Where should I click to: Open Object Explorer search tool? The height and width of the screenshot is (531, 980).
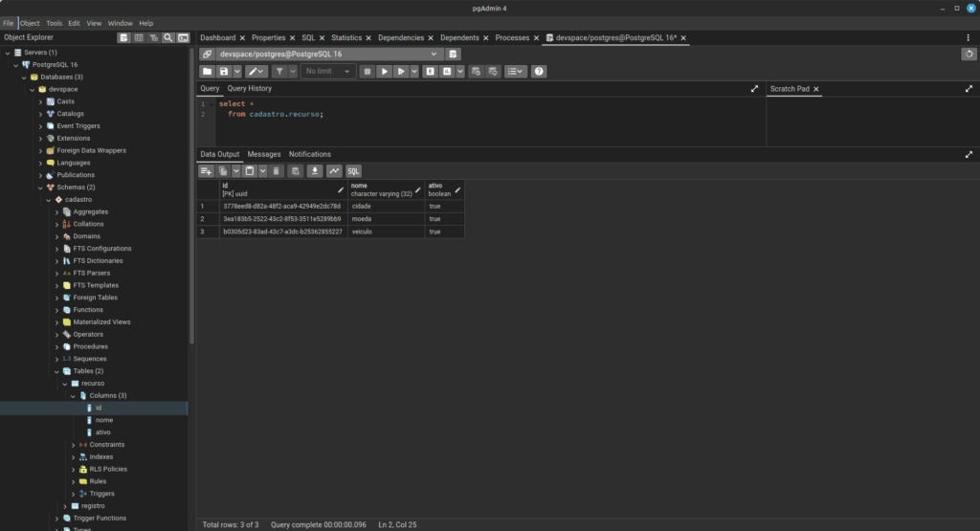[x=168, y=38]
